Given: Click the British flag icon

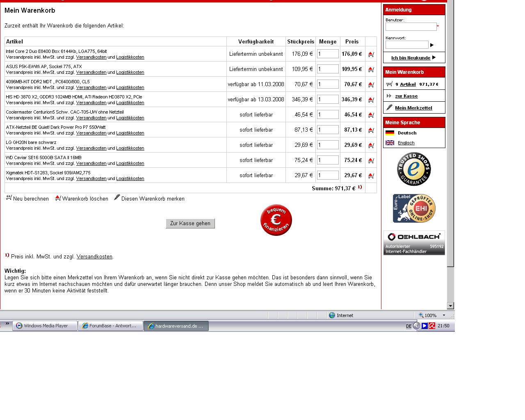Looking at the screenshot, I should click(390, 143).
